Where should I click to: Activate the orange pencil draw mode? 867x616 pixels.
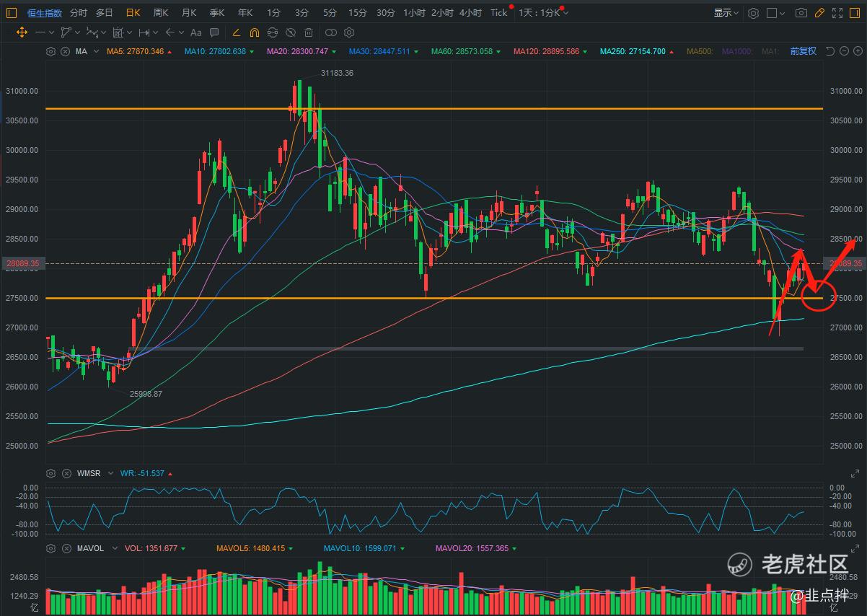(235, 32)
